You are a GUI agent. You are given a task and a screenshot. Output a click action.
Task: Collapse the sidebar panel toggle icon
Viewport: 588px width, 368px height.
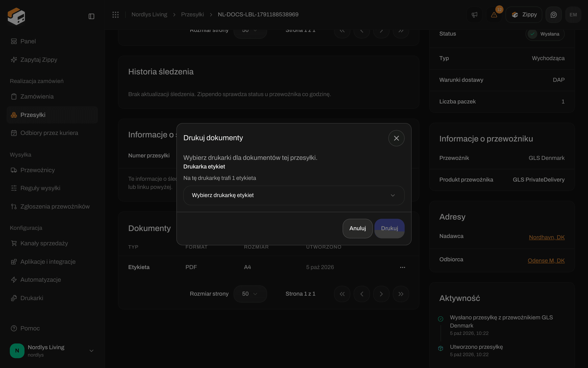(x=91, y=16)
